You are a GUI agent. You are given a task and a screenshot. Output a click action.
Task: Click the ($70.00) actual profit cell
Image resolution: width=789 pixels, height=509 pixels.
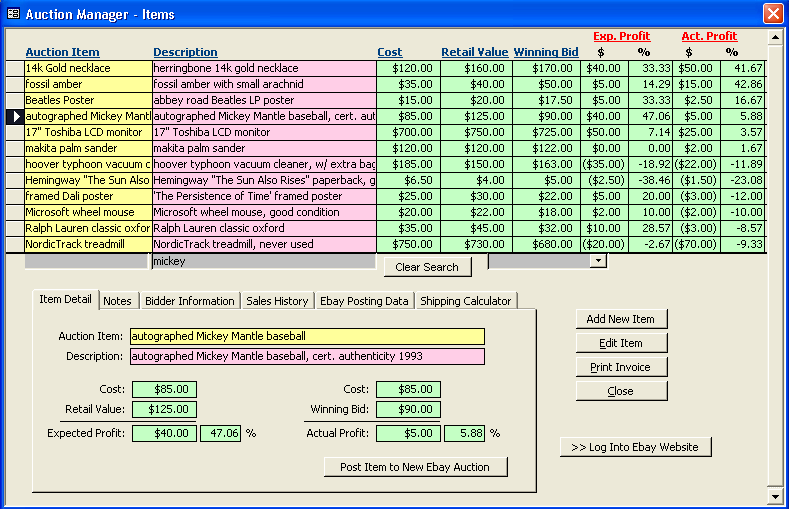(696, 244)
